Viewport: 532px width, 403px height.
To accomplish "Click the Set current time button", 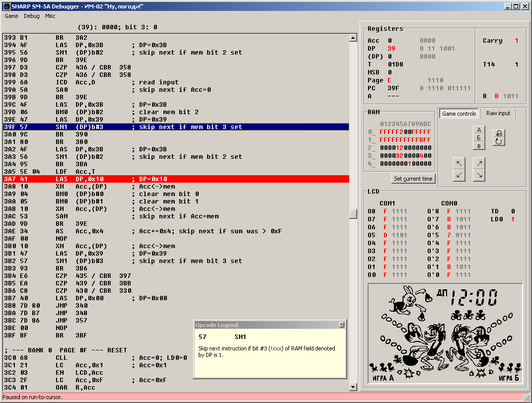I will [x=413, y=179].
